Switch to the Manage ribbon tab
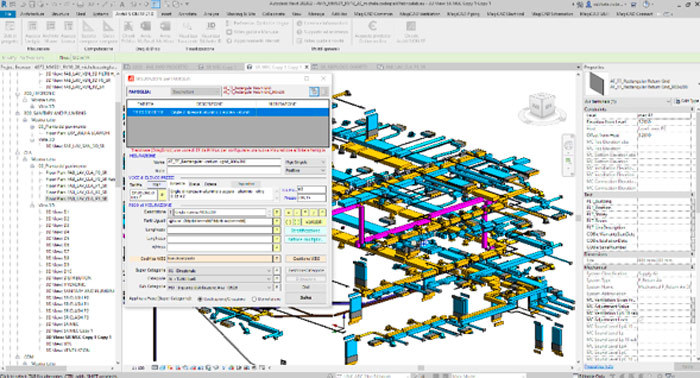The image size is (700, 378). pyautogui.click(x=317, y=14)
